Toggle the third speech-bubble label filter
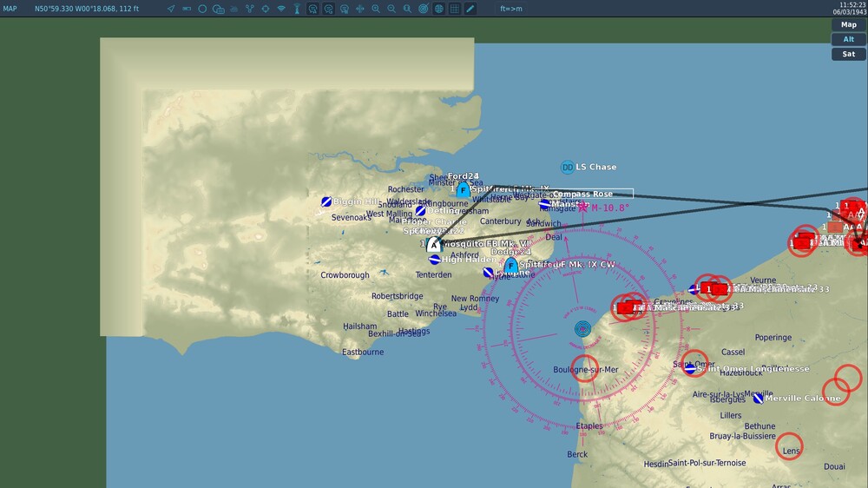This screenshot has width=868, height=488. 345,9
